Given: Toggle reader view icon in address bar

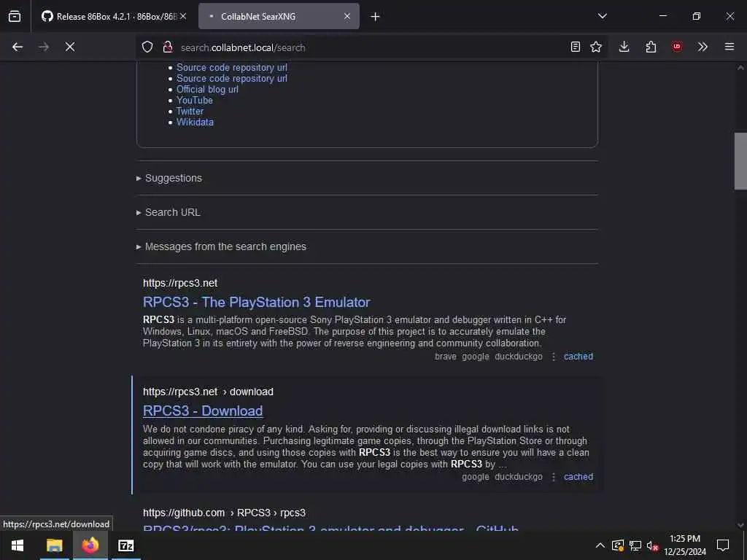Looking at the screenshot, I should coord(576,47).
